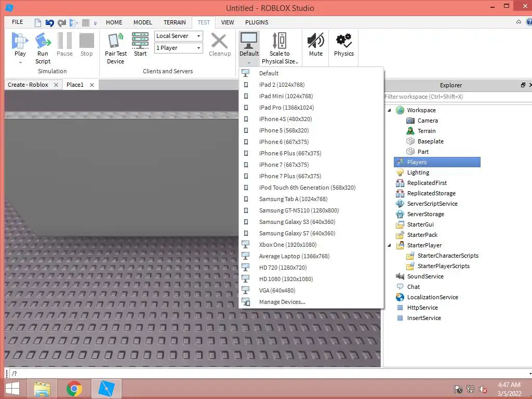The image size is (532, 399).
Task: Click the Physics settings gear icon
Action: 344,41
